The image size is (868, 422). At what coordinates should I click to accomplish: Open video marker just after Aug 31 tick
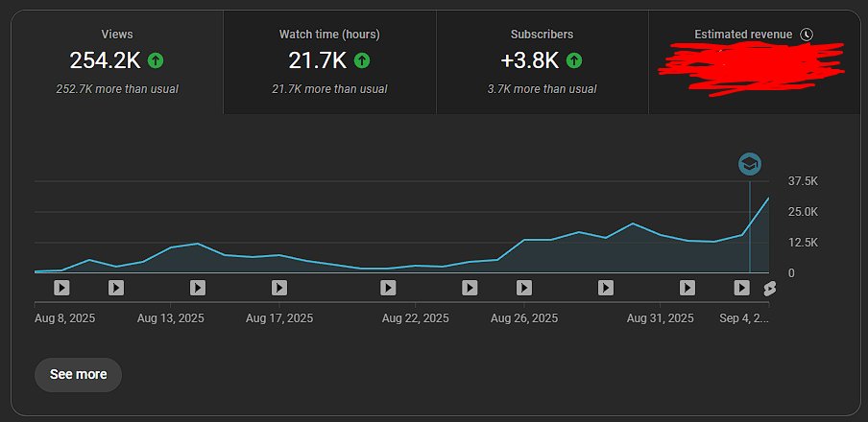(x=687, y=288)
